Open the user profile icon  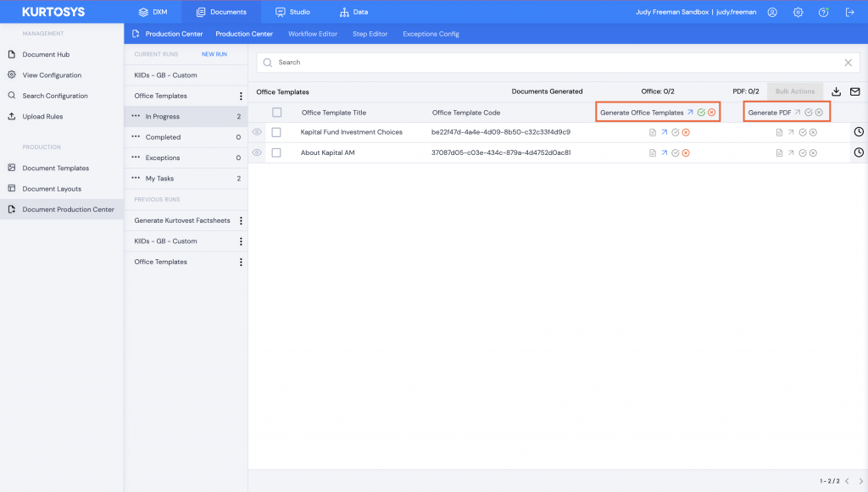tap(772, 12)
